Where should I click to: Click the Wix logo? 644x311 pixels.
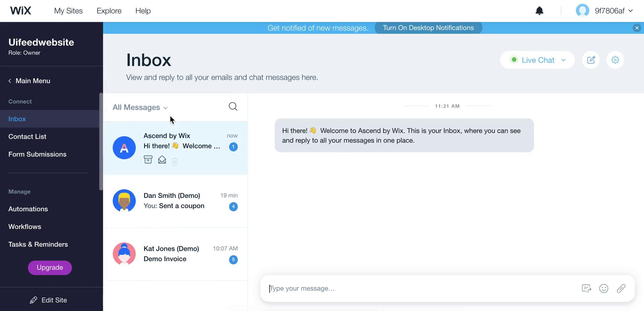pos(20,11)
